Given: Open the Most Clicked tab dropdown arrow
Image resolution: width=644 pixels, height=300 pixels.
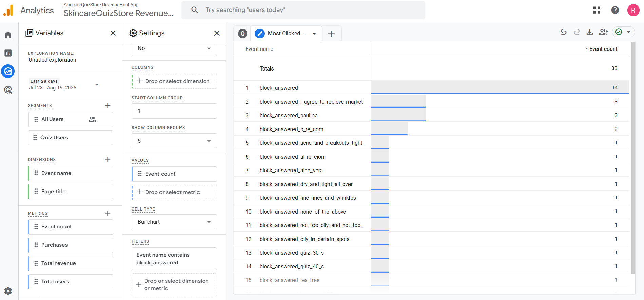Looking at the screenshot, I should coord(314,34).
